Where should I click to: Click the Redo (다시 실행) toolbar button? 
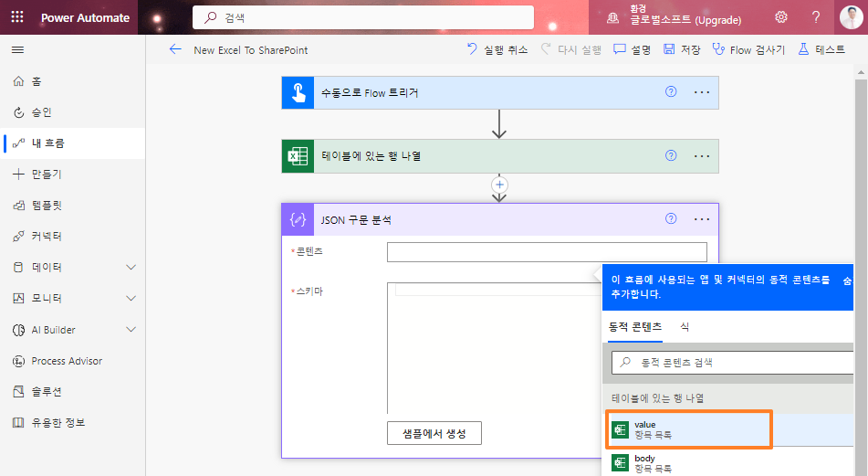coord(570,50)
